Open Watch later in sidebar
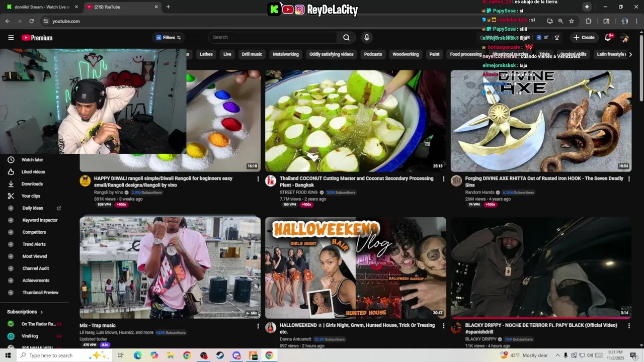The width and height of the screenshot is (644, 362). 32,160
